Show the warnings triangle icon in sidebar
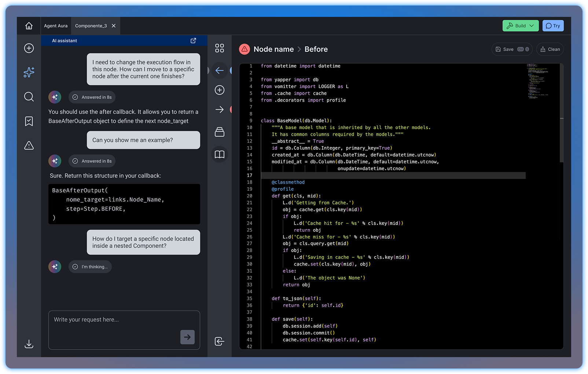Screen dimensions: 588x374 coord(29,145)
